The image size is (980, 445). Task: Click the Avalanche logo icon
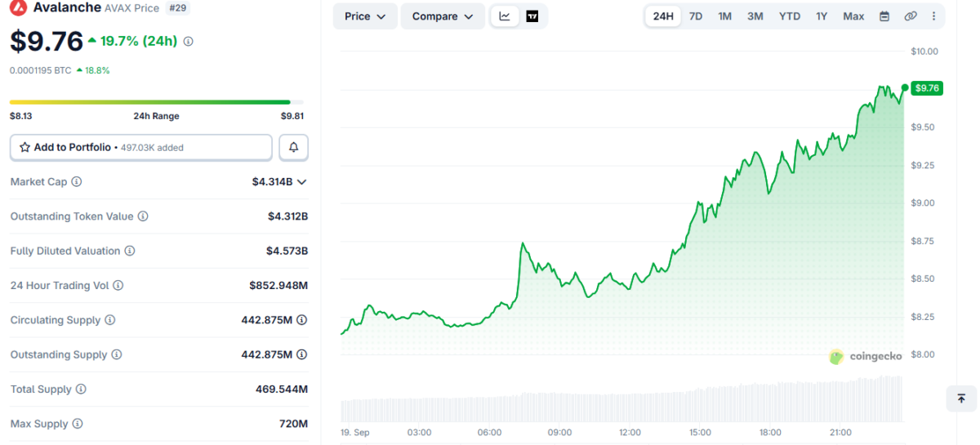tap(18, 8)
